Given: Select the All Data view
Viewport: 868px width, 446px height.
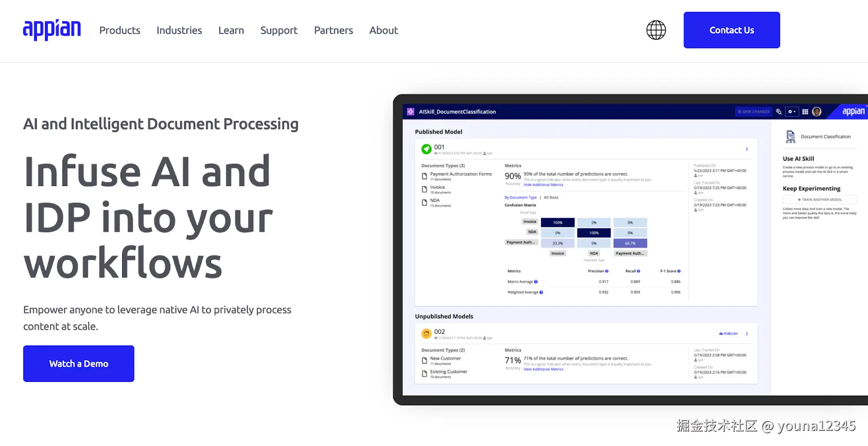Looking at the screenshot, I should [x=551, y=197].
